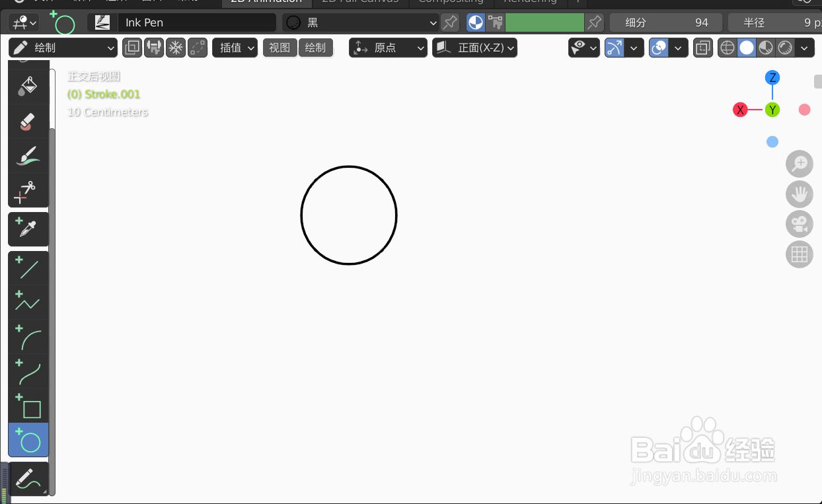The width and height of the screenshot is (822, 504).
Task: Click the Ink Pen brush preview icon
Action: pos(102,22)
